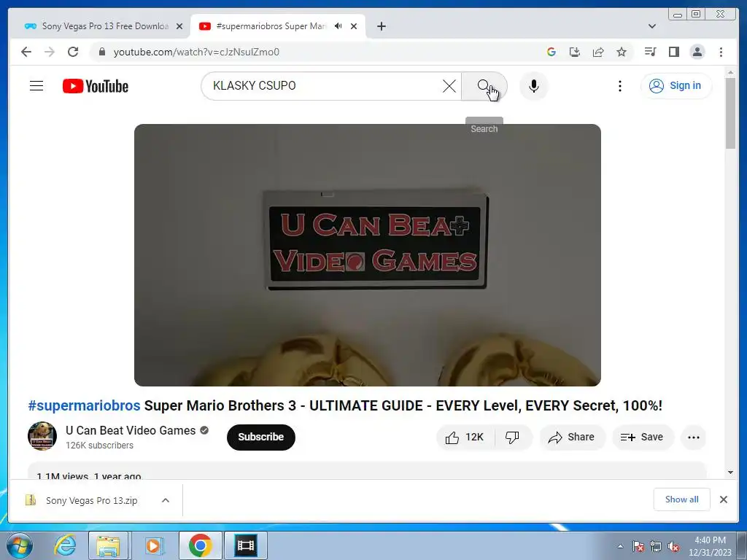Screen dimensions: 747x560
Task: Go back in Chrome
Action: point(26,52)
